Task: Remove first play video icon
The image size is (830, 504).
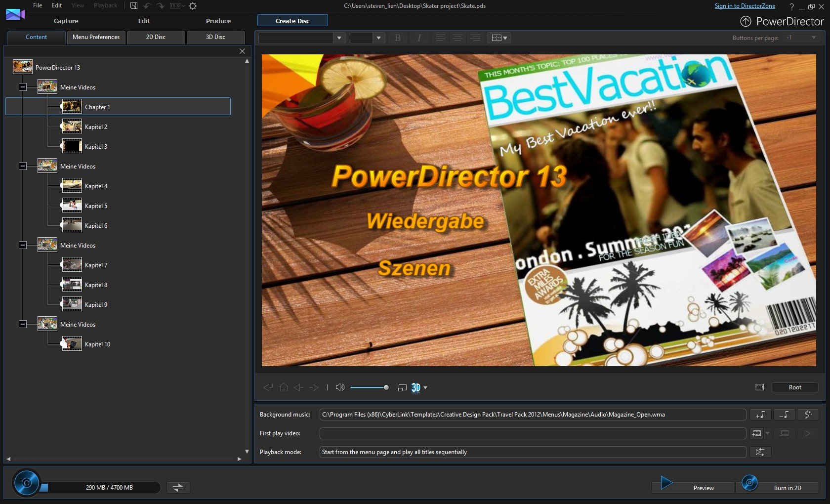Action: [784, 433]
